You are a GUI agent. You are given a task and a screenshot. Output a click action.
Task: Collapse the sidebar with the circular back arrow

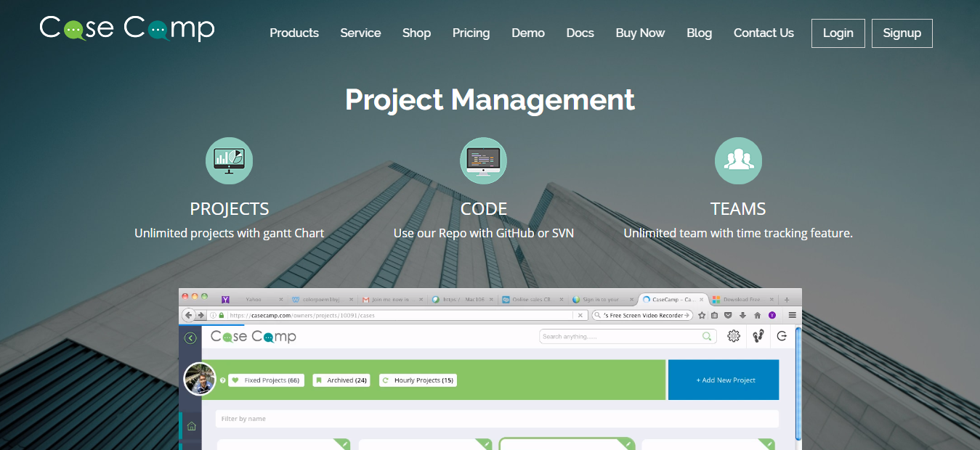click(190, 337)
